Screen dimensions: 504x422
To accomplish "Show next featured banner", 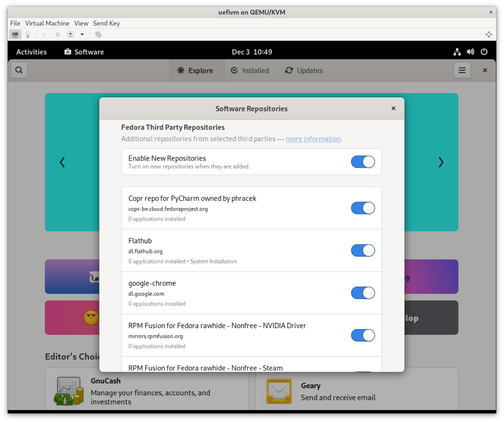I will [441, 162].
